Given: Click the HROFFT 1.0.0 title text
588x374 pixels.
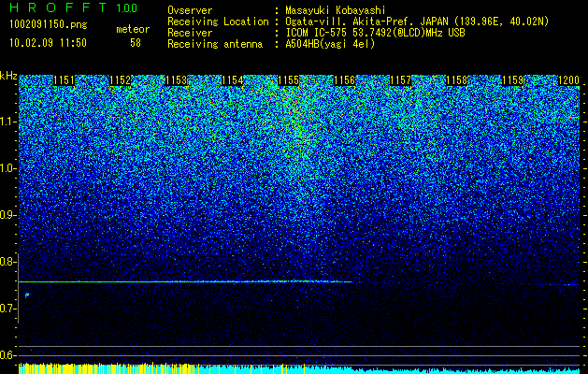Looking at the screenshot, I should 73,7.
